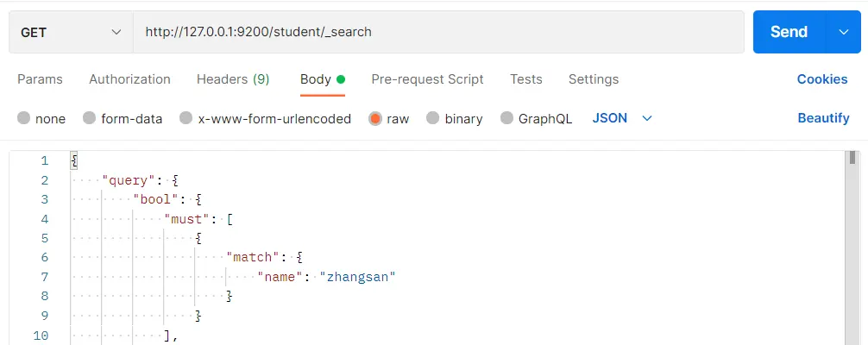The height and width of the screenshot is (345, 868).
Task: Click the request URL input field
Action: tap(438, 32)
